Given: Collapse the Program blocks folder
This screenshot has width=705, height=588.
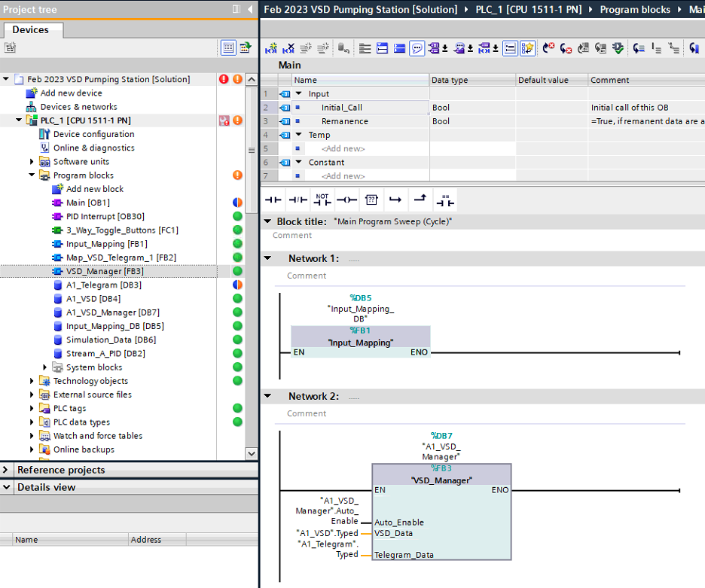Looking at the screenshot, I should click(x=32, y=175).
